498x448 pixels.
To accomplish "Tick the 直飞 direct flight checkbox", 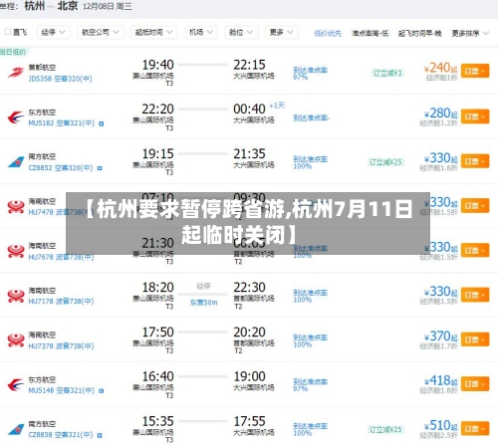I will [7, 32].
